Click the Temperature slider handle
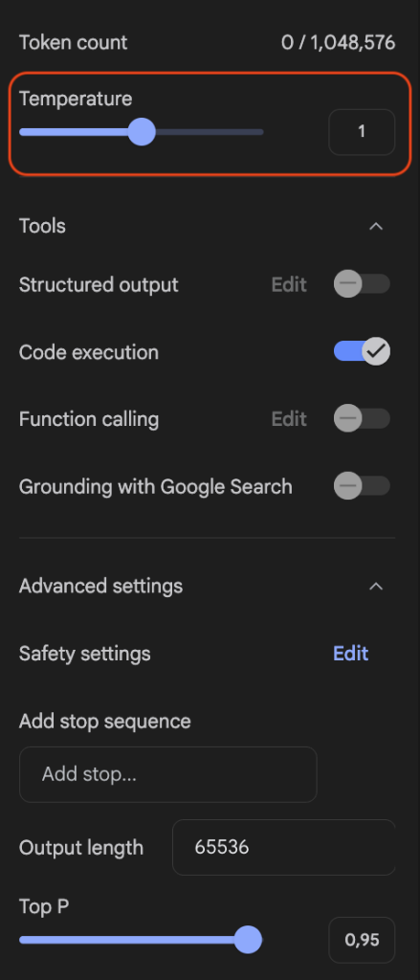 tap(142, 132)
